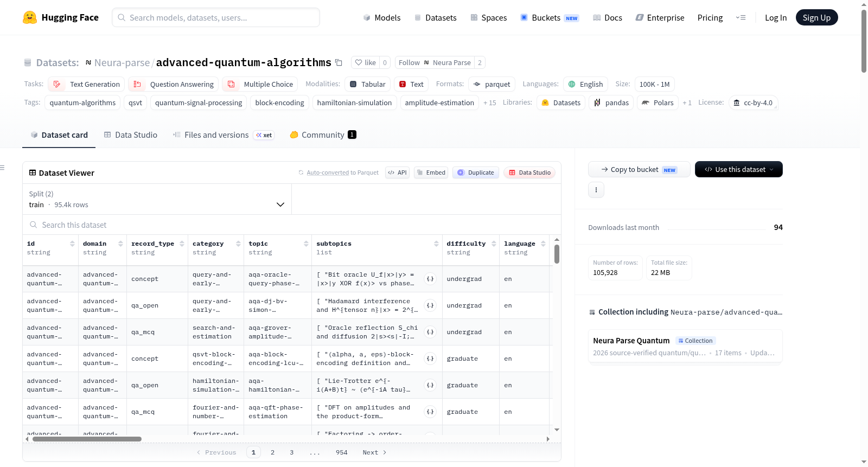Copy the dataset name to clipboard
Image resolution: width=868 pixels, height=467 pixels.
[339, 62]
